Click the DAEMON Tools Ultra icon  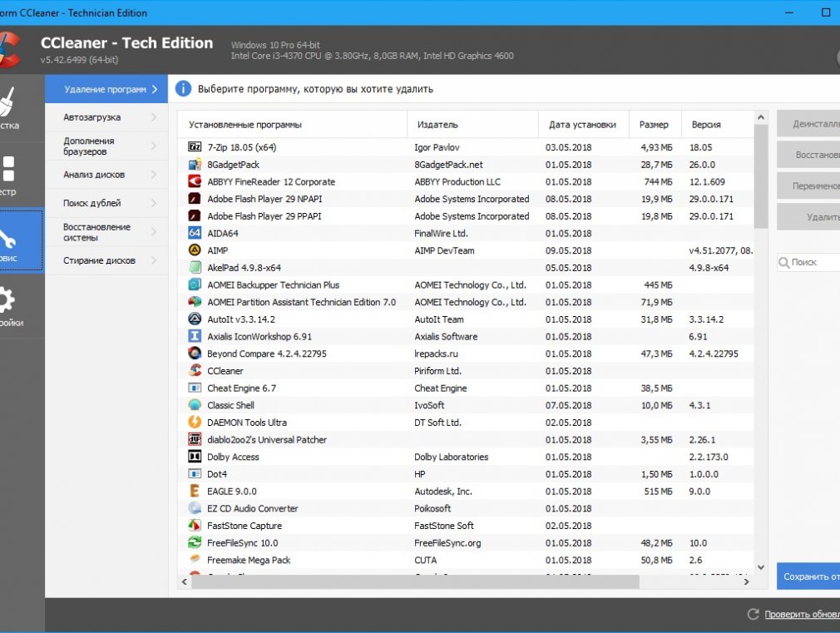[195, 422]
